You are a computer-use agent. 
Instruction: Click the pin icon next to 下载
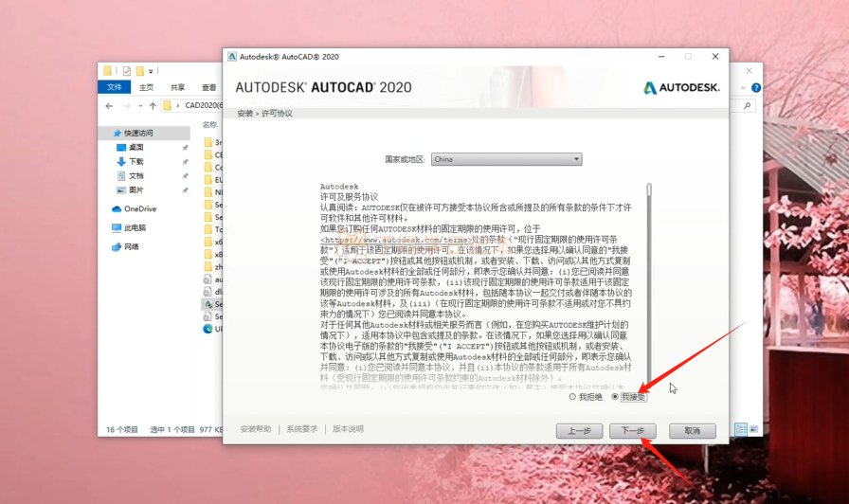185,161
